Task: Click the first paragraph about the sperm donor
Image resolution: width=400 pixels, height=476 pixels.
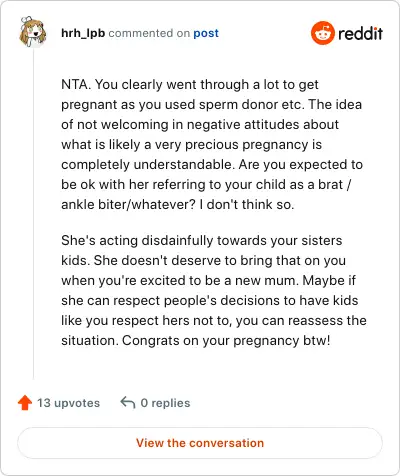Action: 214,144
